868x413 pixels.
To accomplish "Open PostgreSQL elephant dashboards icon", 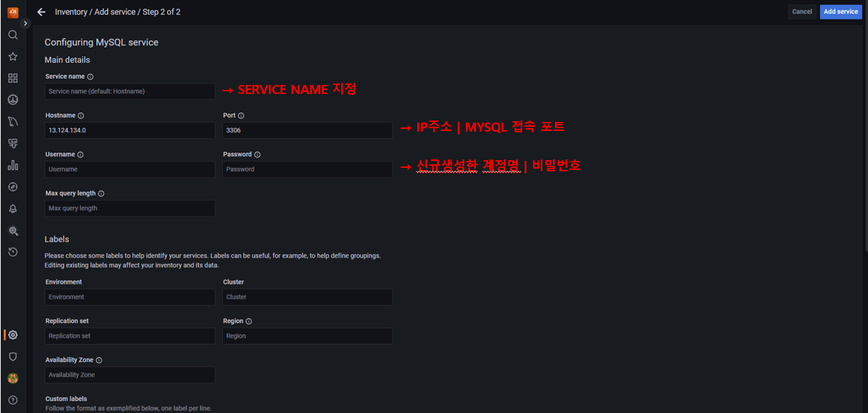I will point(13,143).
